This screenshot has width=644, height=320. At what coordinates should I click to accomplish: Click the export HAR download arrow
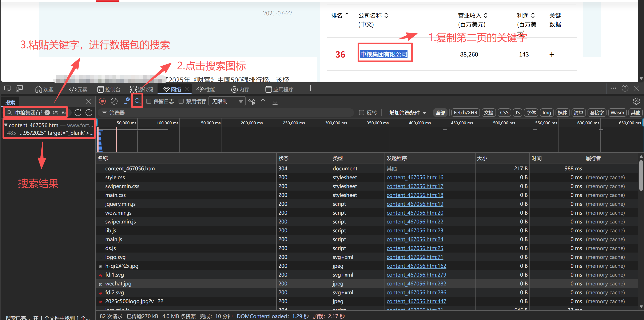[x=275, y=101]
